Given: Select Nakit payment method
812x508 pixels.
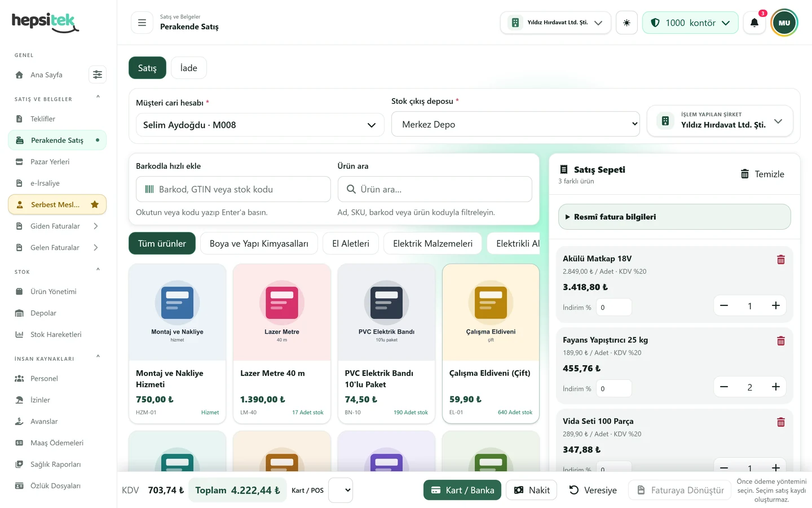Looking at the screenshot, I should [x=532, y=490].
